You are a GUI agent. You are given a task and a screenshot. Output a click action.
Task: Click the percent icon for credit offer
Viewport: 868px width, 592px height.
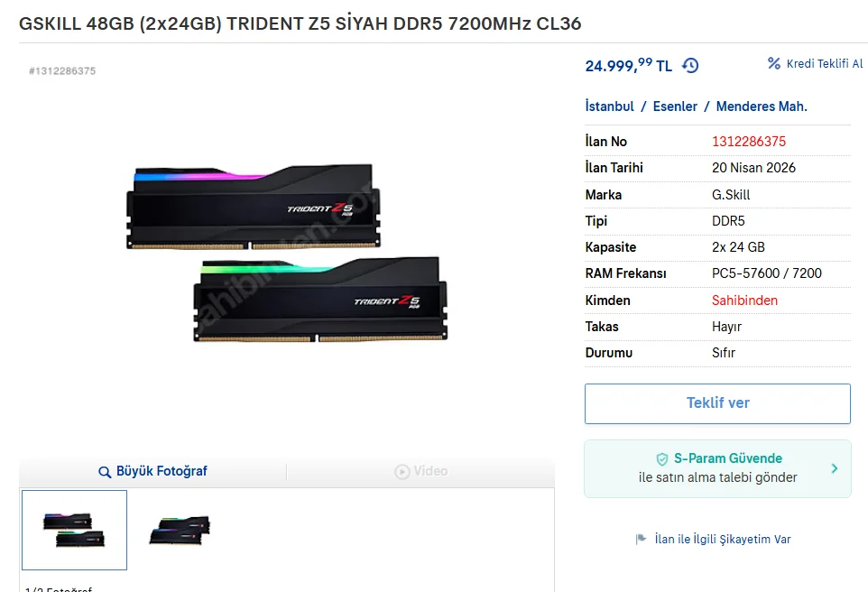(x=773, y=63)
